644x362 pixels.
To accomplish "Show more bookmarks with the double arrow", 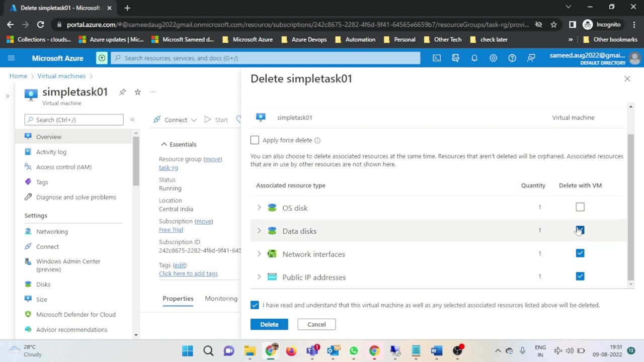I will coord(571,39).
